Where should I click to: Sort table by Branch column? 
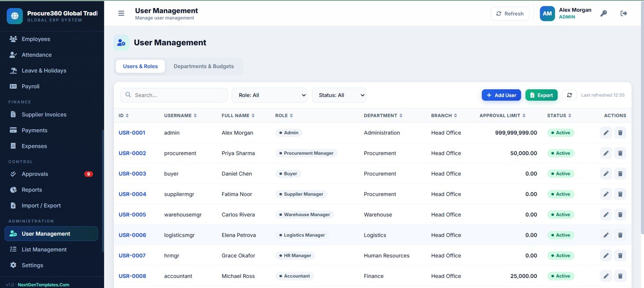click(444, 115)
